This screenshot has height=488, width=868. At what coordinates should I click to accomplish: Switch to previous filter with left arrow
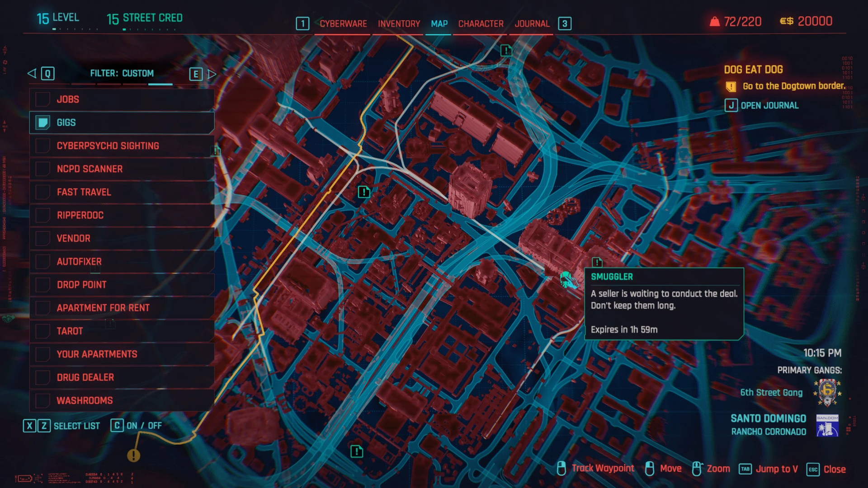(32, 73)
